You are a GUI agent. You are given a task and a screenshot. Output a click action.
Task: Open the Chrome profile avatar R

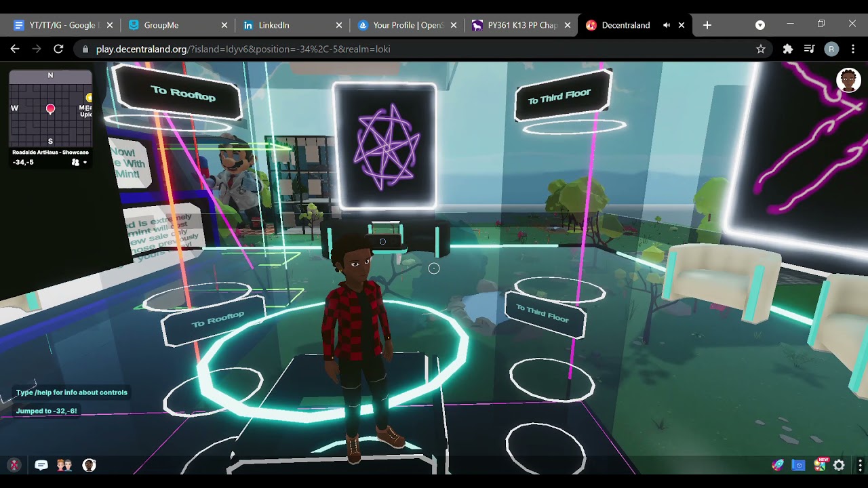pos(831,49)
